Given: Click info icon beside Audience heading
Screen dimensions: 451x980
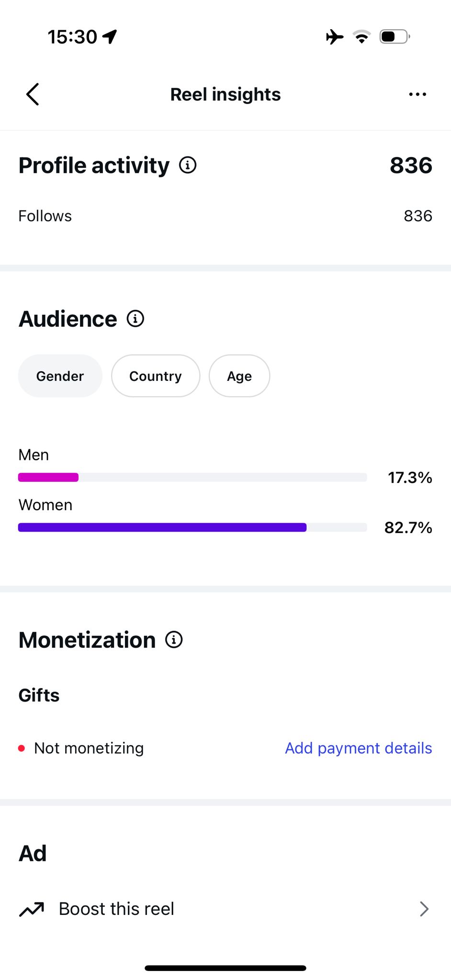Looking at the screenshot, I should [135, 319].
